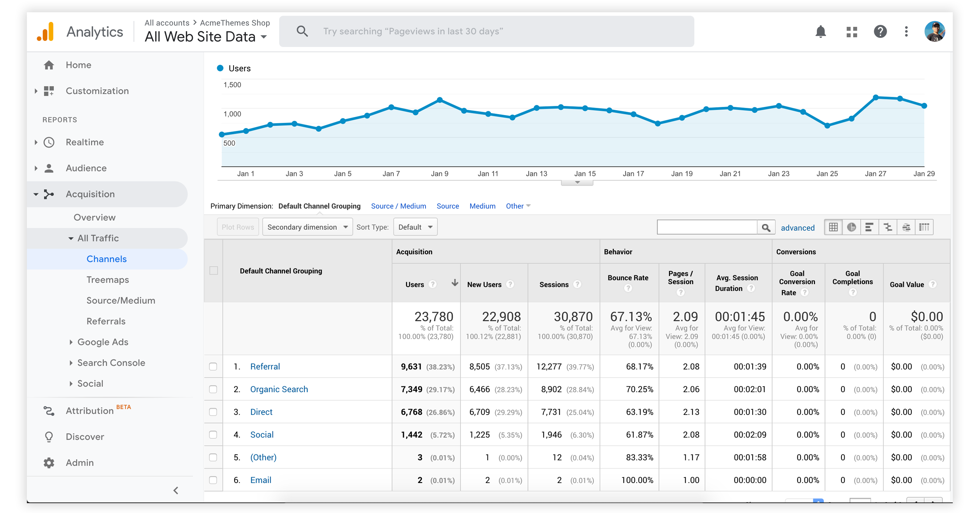Run the table search magnifier button

pos(766,228)
